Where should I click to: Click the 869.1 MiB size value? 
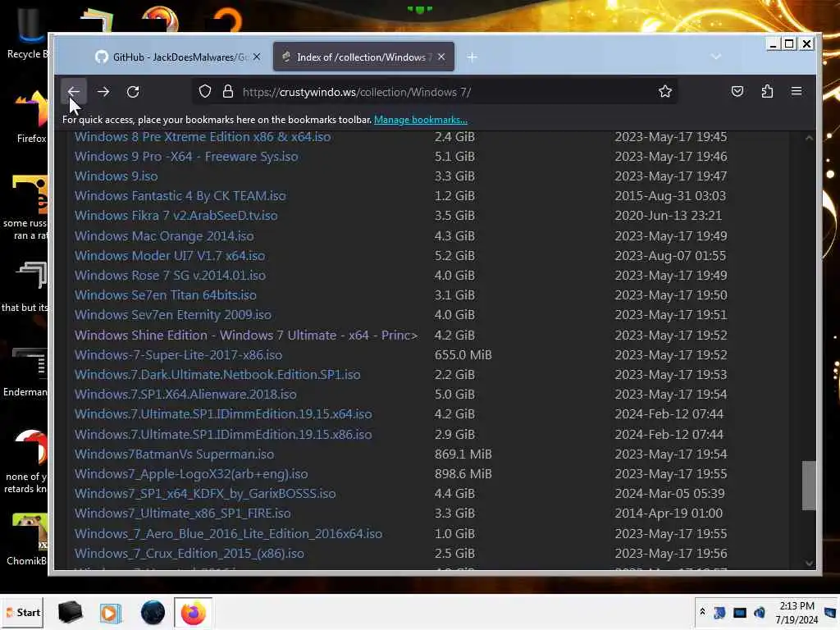(x=463, y=454)
